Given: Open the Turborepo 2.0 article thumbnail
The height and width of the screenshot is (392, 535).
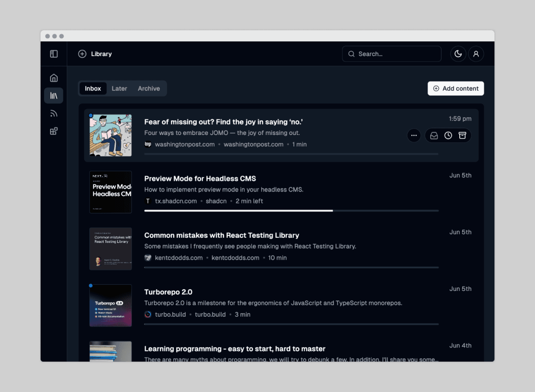Looking at the screenshot, I should 111,305.
